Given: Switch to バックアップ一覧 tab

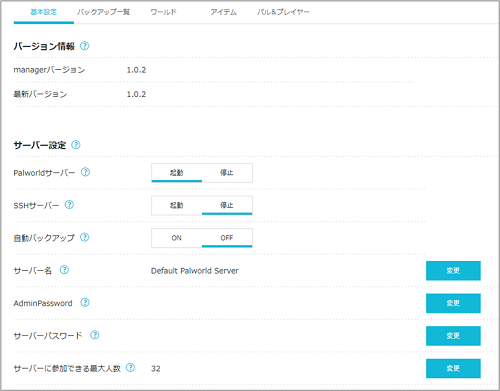Looking at the screenshot, I should pyautogui.click(x=104, y=12).
